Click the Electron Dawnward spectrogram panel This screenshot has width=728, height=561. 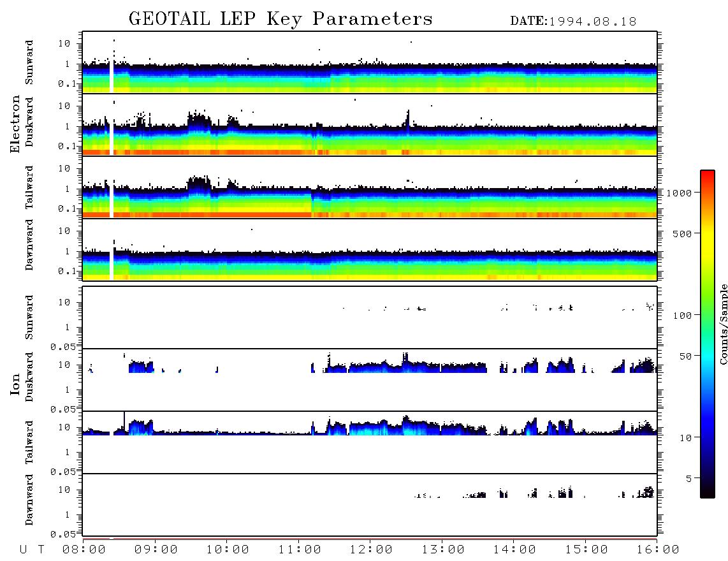click(x=370, y=250)
